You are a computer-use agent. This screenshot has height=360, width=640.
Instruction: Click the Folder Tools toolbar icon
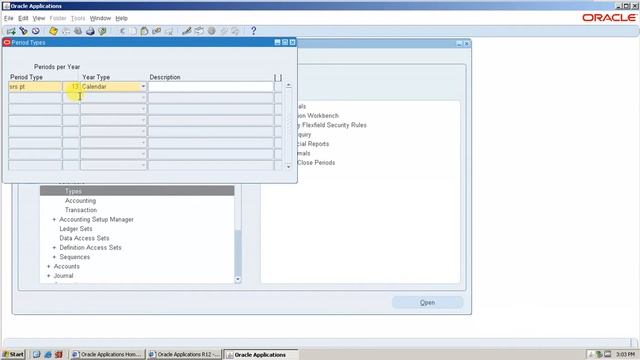point(236,31)
